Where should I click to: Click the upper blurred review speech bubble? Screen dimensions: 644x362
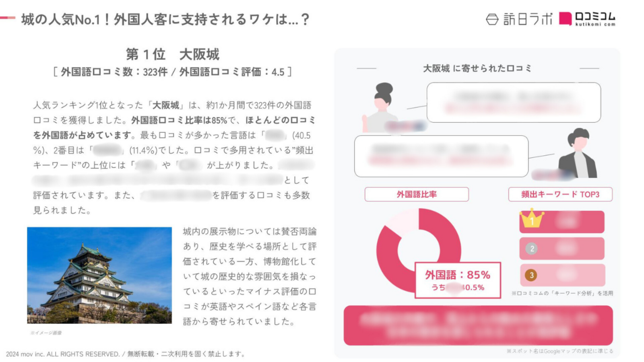tap(514, 102)
